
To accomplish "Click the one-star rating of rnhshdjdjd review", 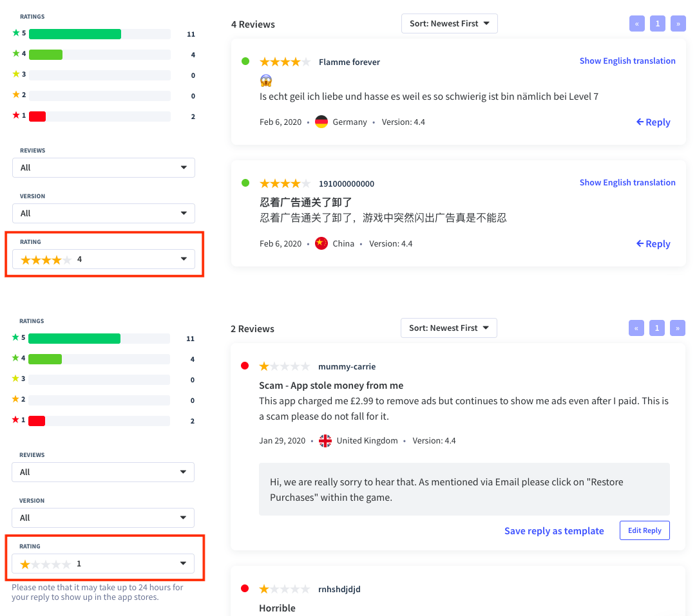I will 285,589.
